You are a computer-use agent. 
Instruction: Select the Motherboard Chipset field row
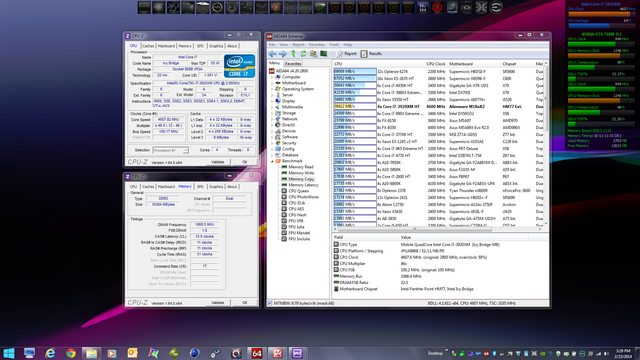pos(440,289)
